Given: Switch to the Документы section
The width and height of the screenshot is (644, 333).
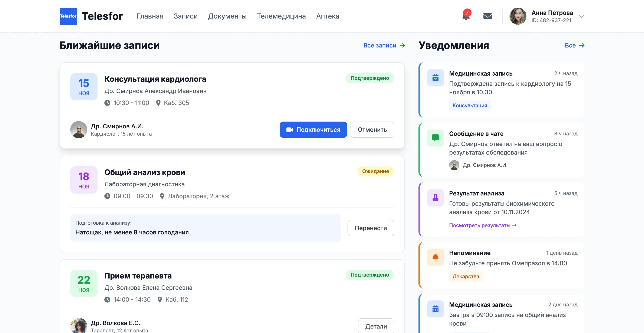Looking at the screenshot, I should pyautogui.click(x=227, y=16).
